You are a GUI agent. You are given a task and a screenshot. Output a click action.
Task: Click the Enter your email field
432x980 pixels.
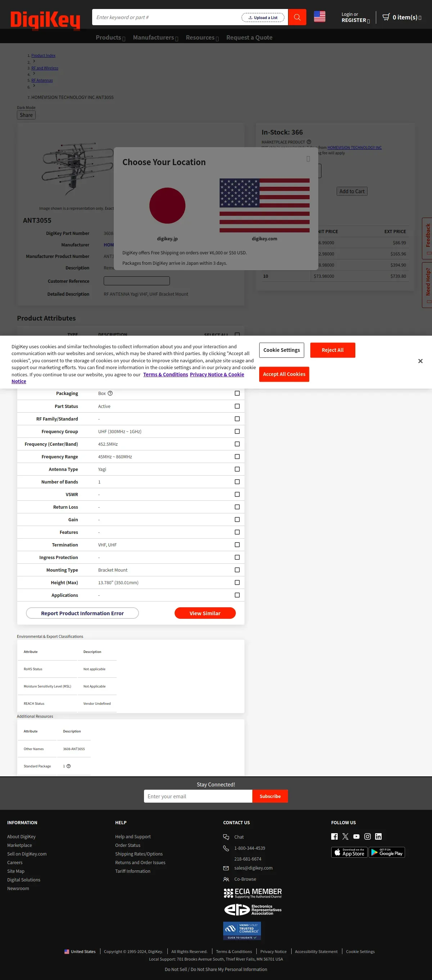click(x=198, y=796)
